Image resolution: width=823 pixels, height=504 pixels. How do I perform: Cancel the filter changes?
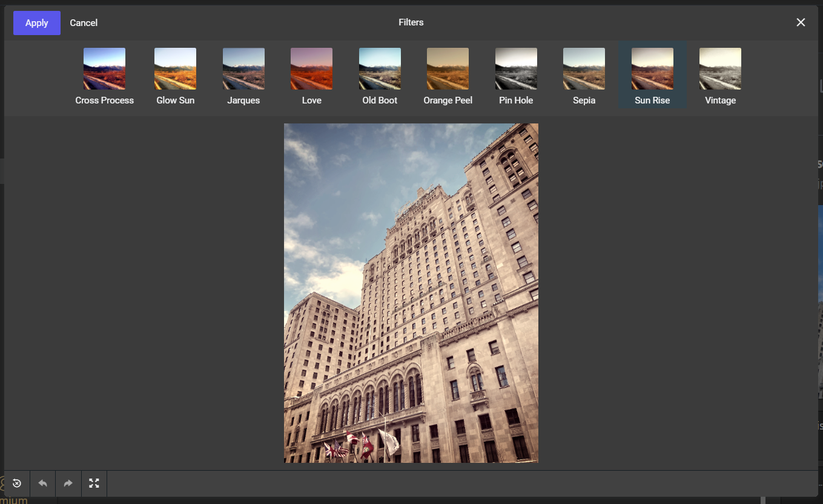pos(84,23)
